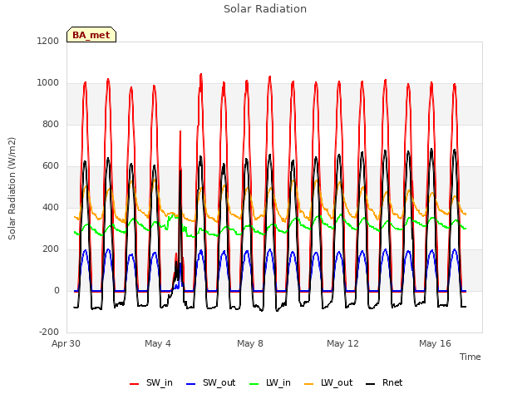
Task: Click the May 4 x-axis tick label
Action: (158, 343)
